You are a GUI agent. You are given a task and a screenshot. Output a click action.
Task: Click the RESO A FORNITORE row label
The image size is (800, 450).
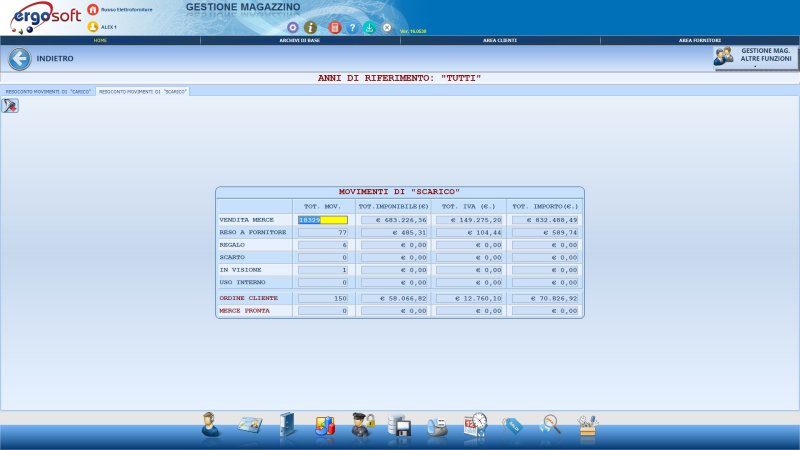tap(253, 232)
